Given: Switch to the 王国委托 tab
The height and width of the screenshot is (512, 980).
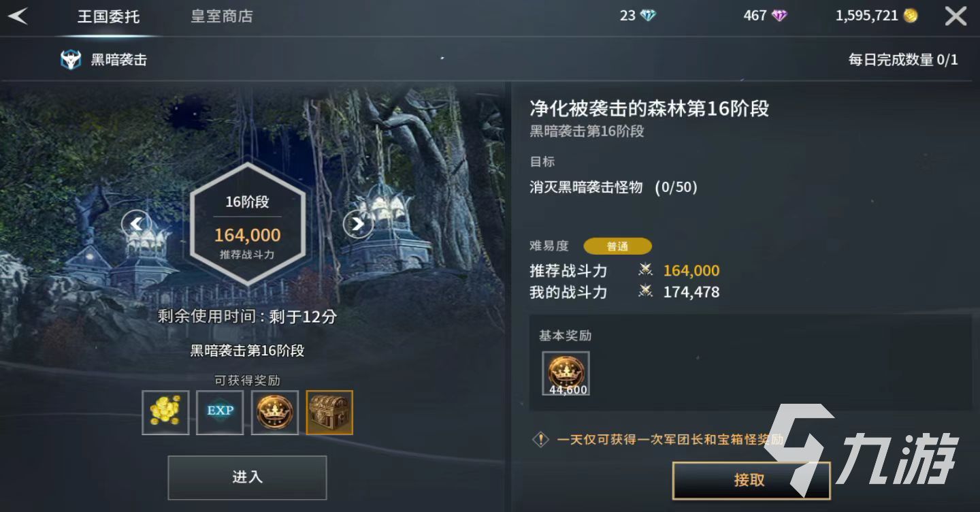Looking at the screenshot, I should tap(108, 16).
